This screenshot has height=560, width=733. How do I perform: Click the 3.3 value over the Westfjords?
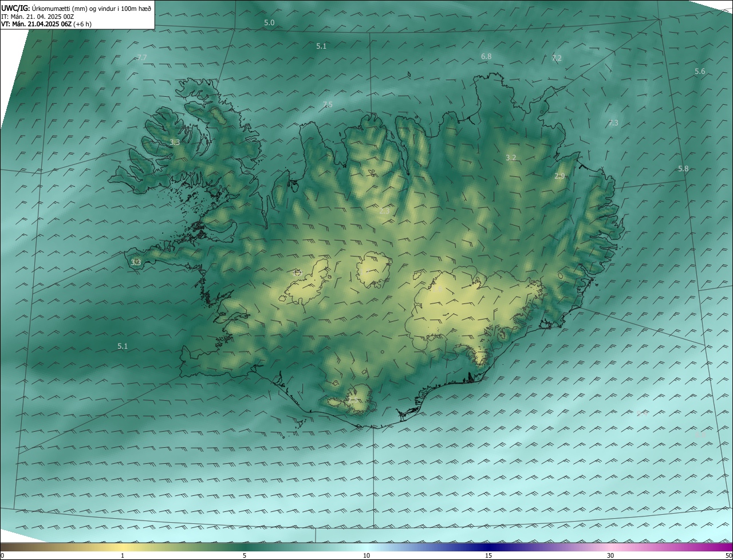(175, 142)
